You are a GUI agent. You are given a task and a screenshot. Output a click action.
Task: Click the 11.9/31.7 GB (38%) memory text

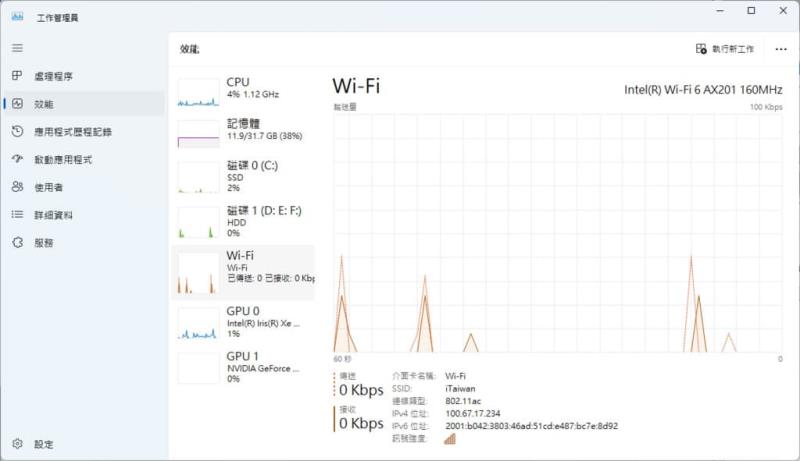click(265, 136)
